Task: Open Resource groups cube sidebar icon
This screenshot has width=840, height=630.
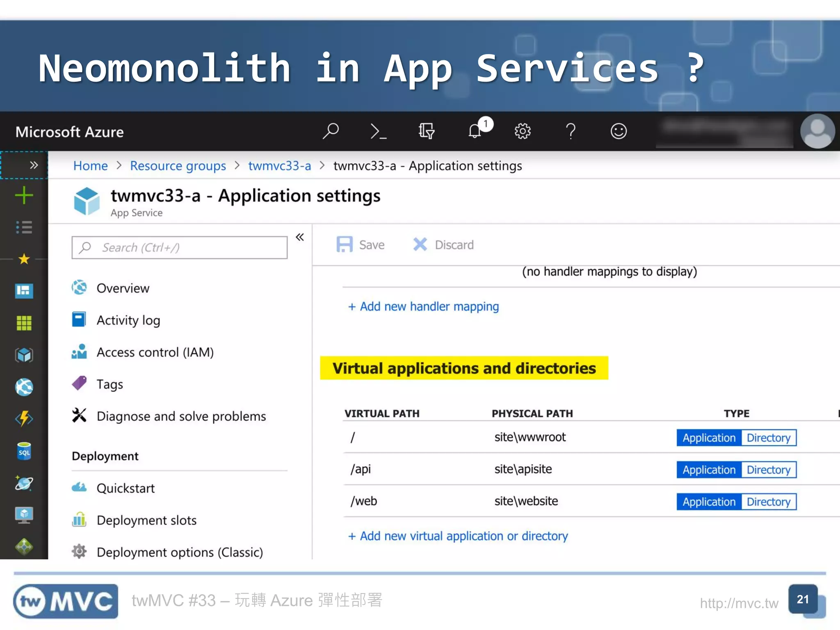Action: coord(24,355)
